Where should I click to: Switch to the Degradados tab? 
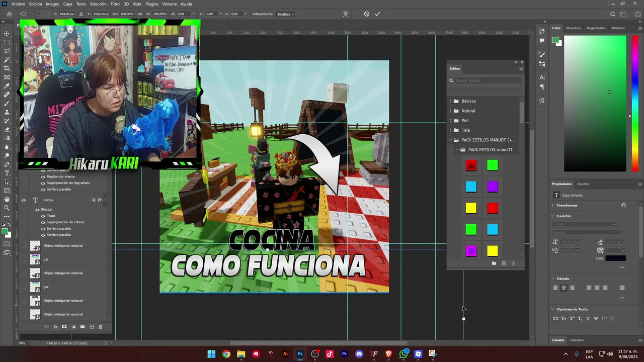pyautogui.click(x=596, y=28)
